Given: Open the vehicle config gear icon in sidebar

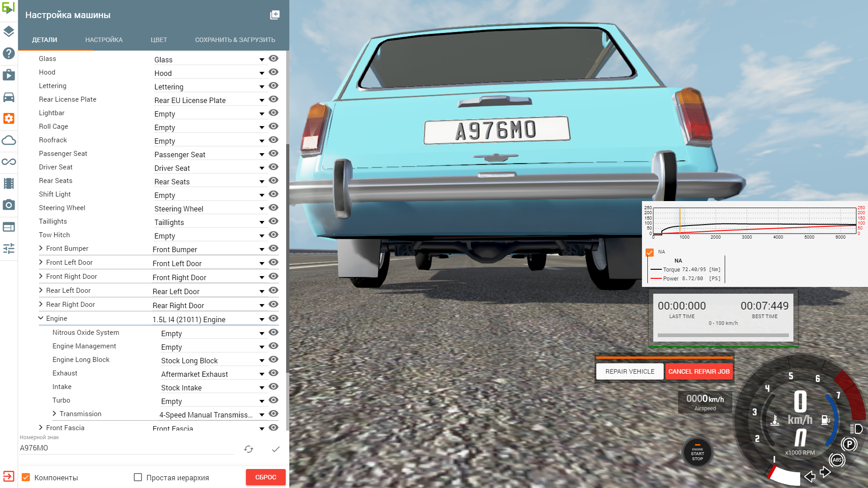Looking at the screenshot, I should 9,118.
